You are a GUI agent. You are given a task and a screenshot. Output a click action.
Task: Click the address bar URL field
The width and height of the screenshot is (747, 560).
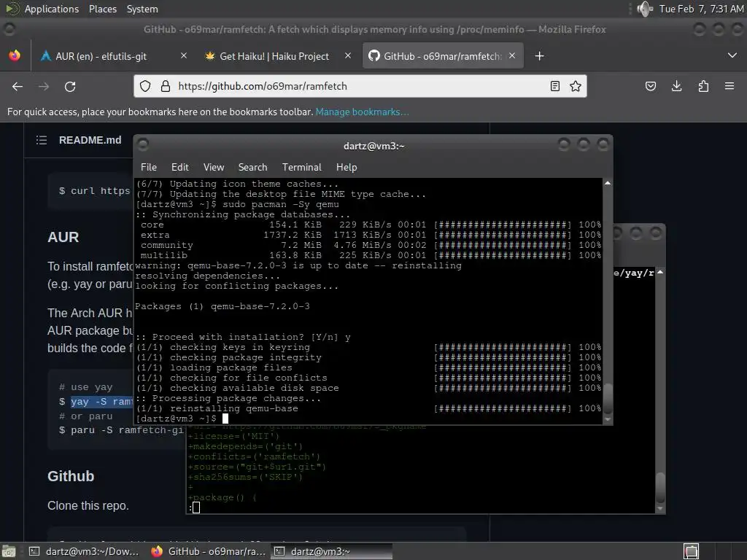[x=360, y=86]
